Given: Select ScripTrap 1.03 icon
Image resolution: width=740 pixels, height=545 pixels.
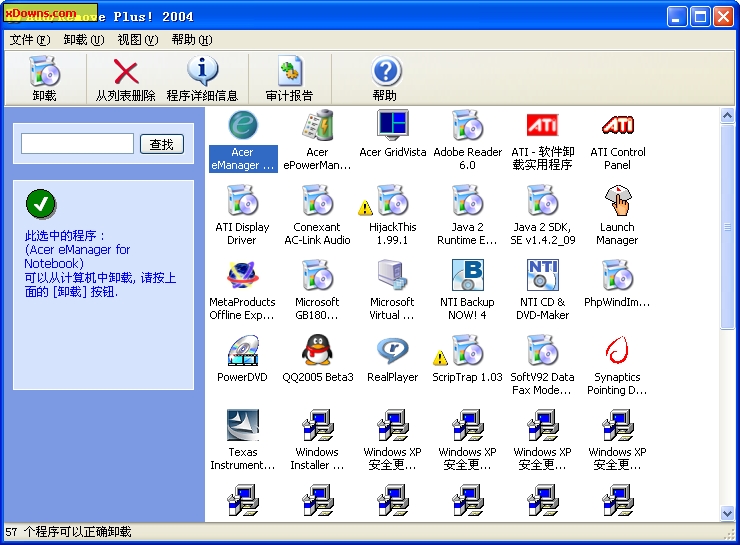Looking at the screenshot, I should tap(467, 350).
